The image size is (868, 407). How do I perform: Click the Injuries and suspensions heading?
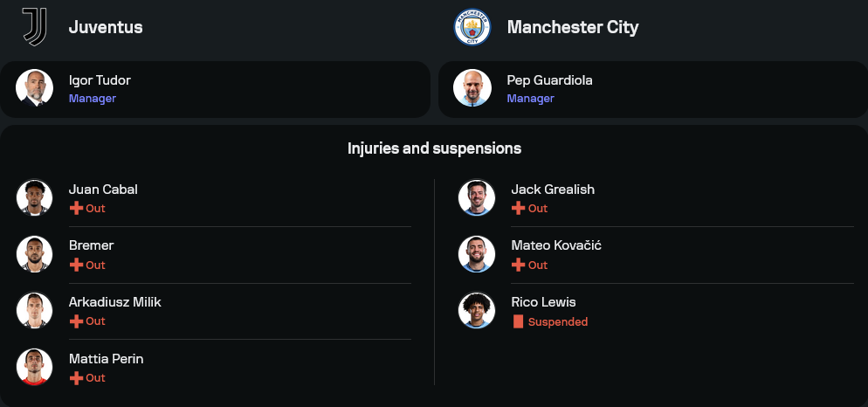434,148
